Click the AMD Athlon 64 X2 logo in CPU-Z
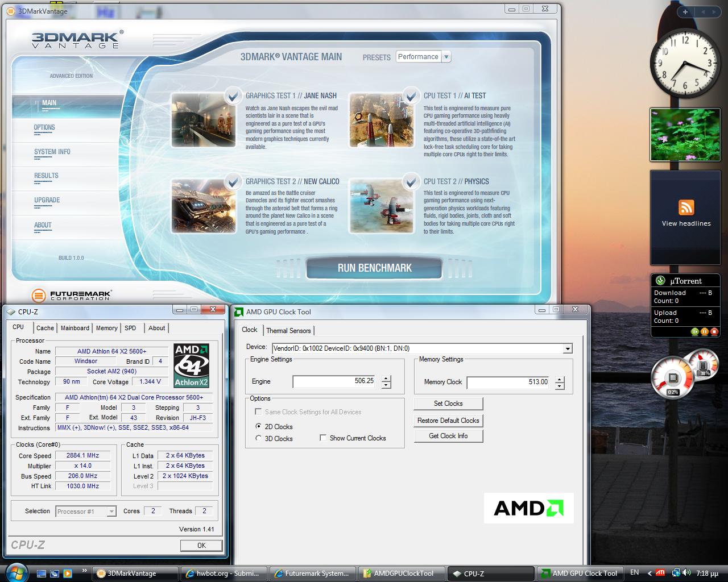The image size is (728, 582). (x=192, y=365)
